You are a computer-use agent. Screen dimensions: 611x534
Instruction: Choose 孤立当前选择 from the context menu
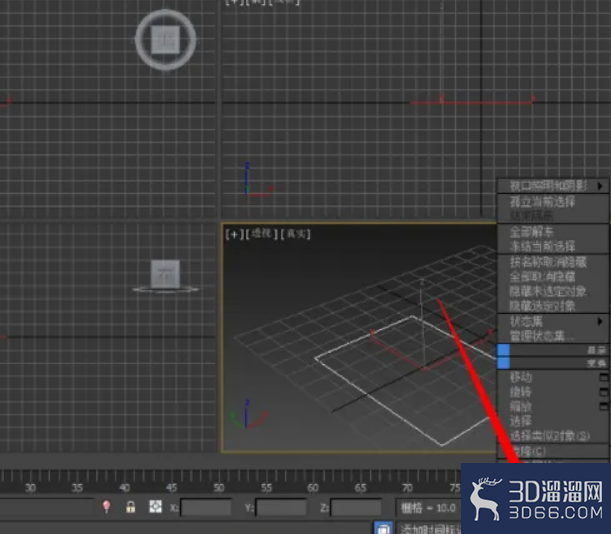coord(542,202)
